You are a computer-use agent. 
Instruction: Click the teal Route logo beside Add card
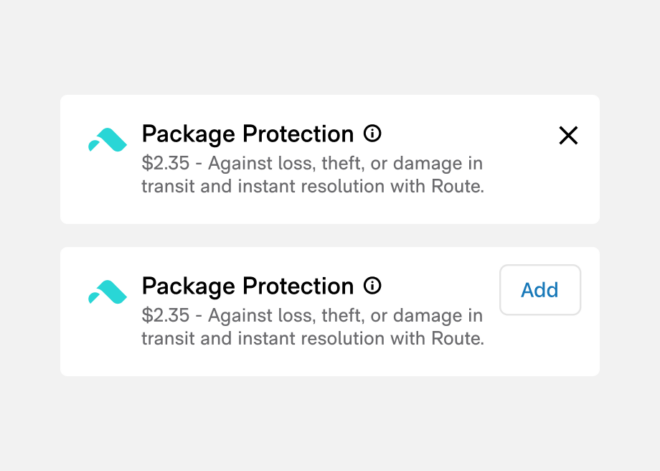pos(107,292)
